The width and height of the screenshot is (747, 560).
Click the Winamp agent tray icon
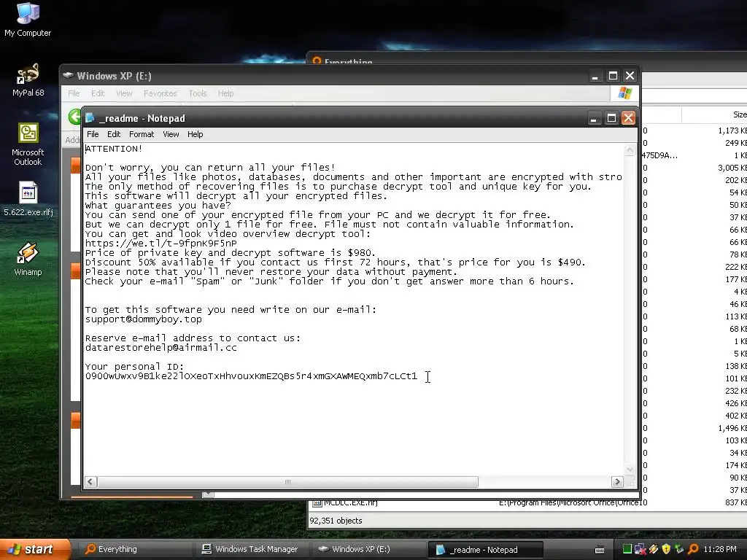pos(653,549)
